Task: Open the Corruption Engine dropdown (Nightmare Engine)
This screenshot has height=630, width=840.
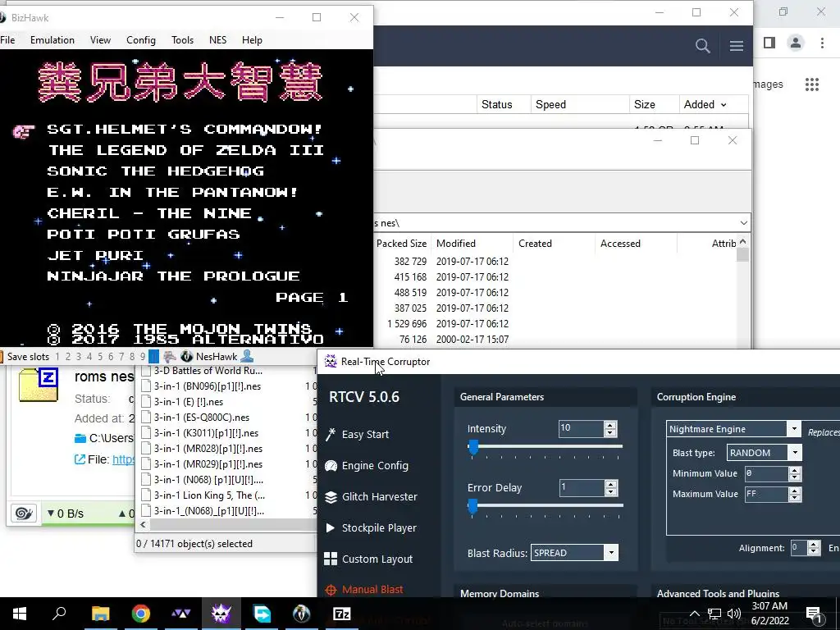Action: pyautogui.click(x=794, y=428)
